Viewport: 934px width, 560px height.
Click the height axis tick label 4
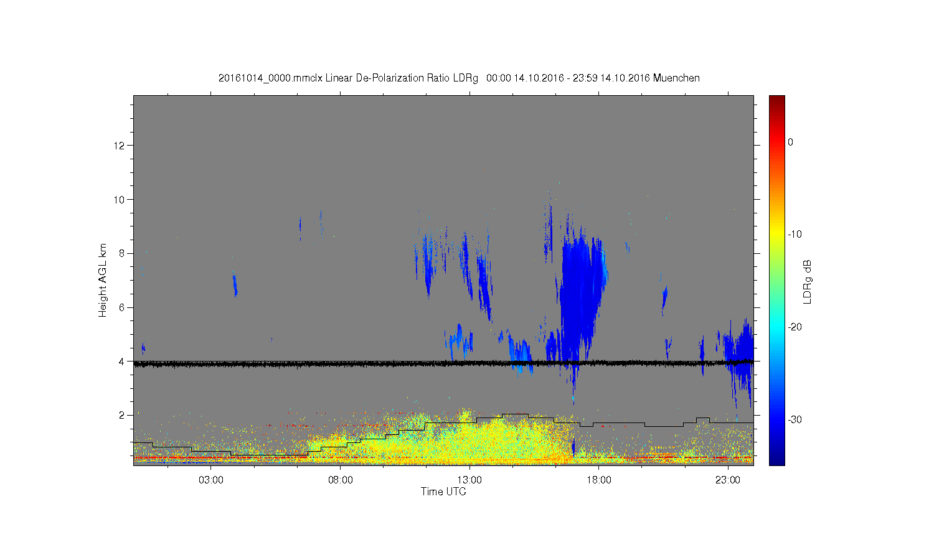pos(122,362)
